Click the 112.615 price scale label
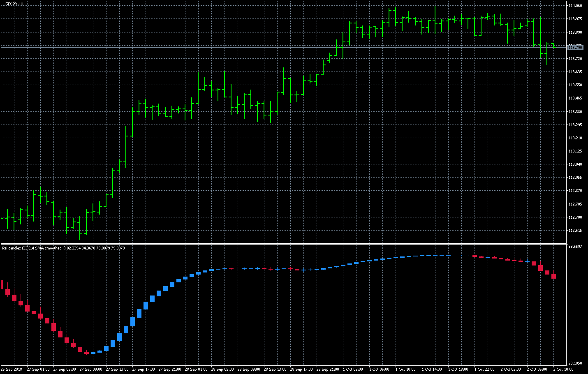 [x=575, y=231]
